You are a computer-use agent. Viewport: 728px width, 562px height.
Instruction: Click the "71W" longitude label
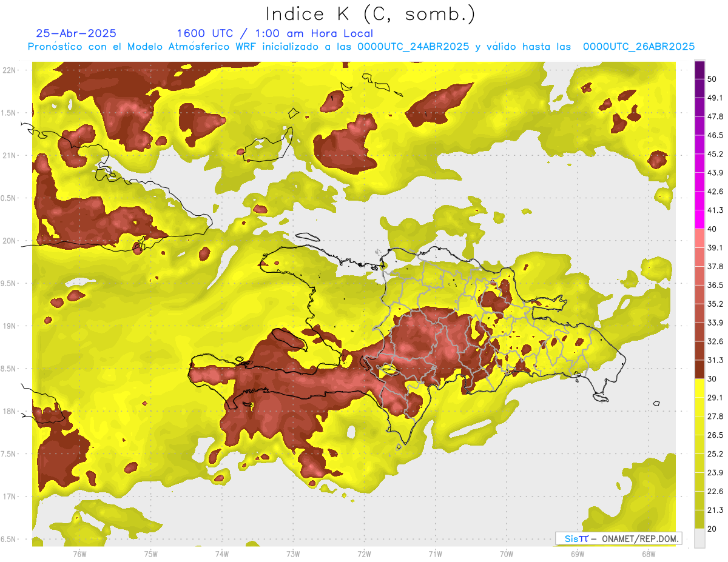435,554
